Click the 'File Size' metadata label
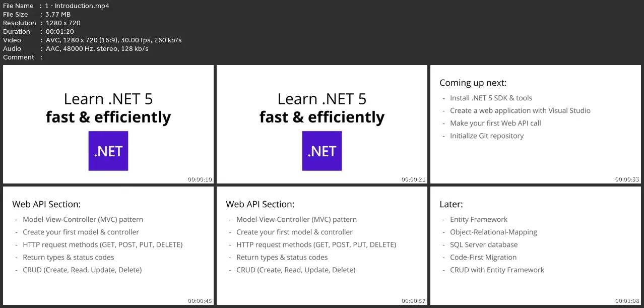644x308 pixels. pyautogui.click(x=16, y=15)
